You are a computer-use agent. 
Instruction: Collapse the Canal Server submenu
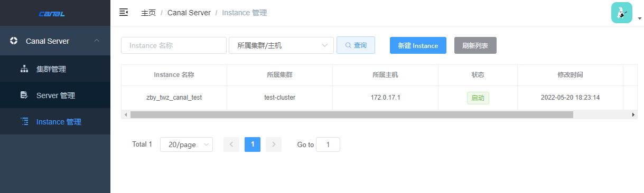[96, 41]
